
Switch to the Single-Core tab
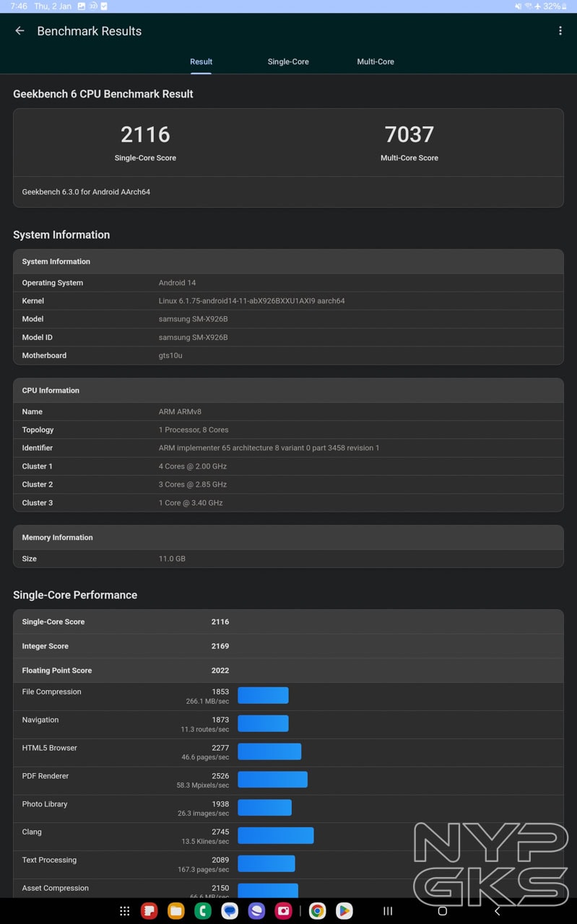(x=288, y=61)
